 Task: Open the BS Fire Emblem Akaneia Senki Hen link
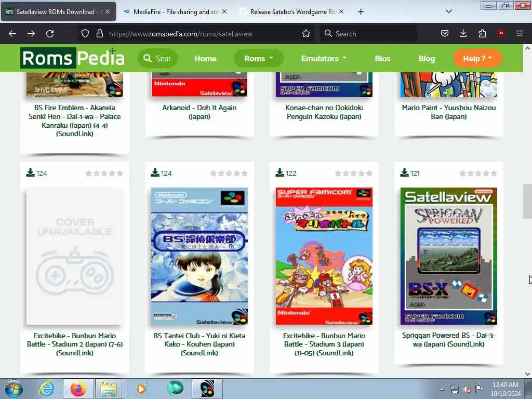[75, 121]
